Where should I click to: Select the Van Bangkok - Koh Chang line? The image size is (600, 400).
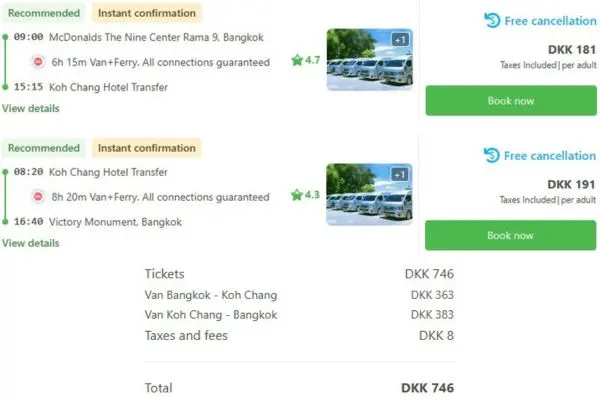coord(211,295)
